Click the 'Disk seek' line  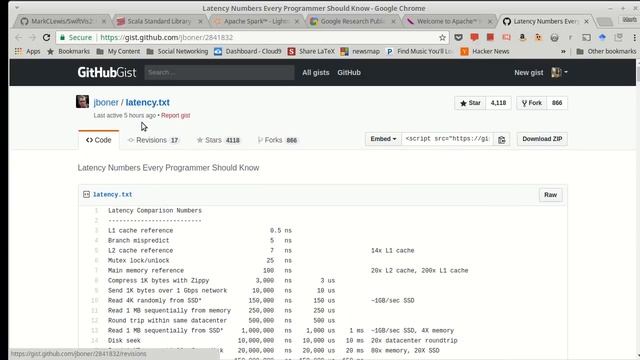[x=124, y=340]
